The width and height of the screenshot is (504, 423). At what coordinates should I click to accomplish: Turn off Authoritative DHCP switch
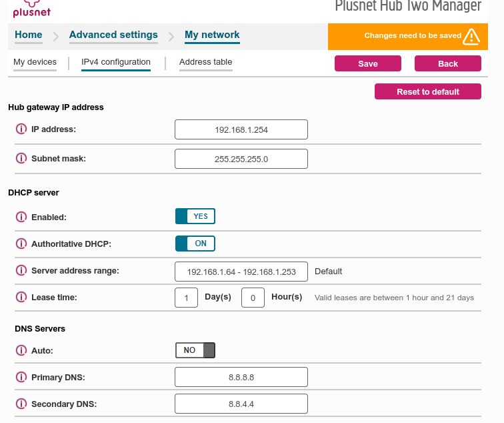195,244
